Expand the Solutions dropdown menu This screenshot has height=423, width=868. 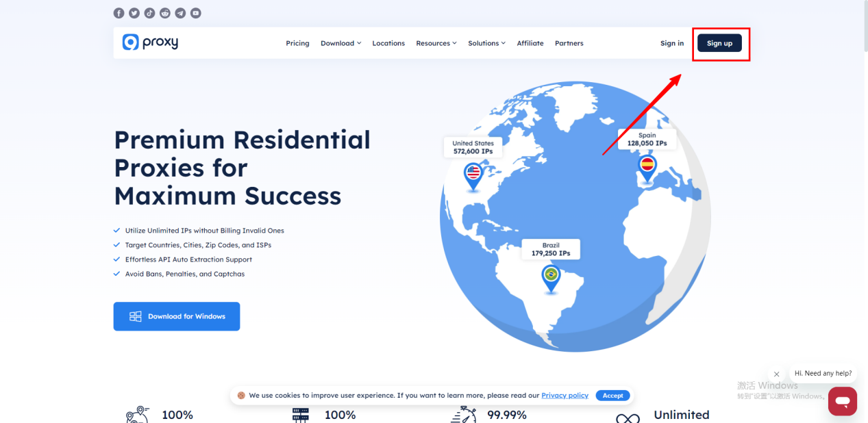[x=486, y=43]
